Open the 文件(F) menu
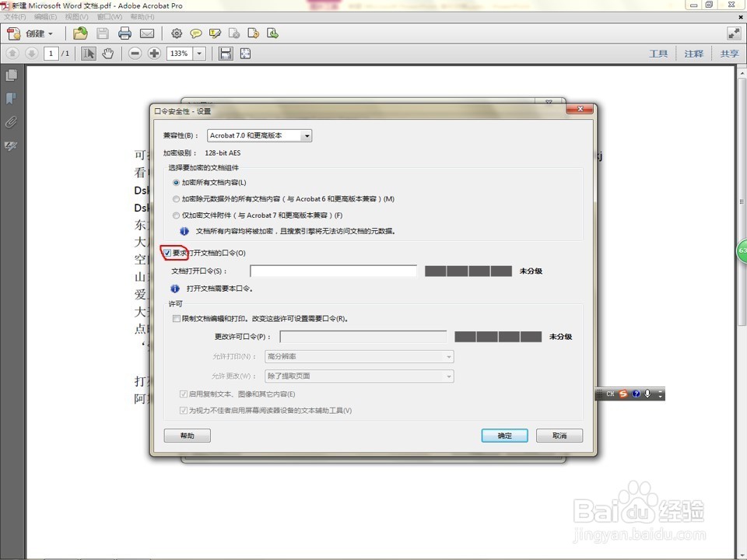 (x=15, y=16)
